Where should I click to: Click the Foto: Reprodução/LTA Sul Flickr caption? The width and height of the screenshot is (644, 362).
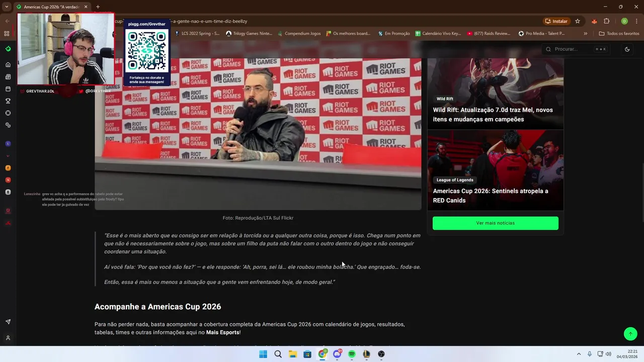(x=258, y=218)
